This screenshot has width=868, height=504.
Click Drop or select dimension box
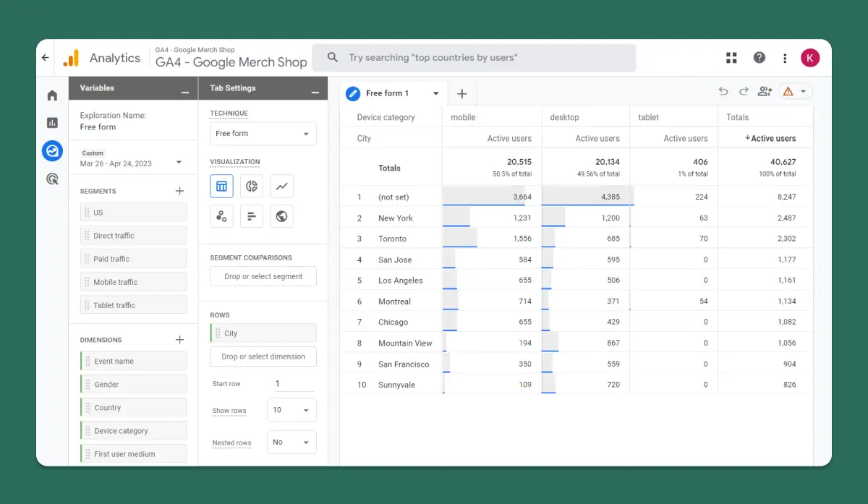(x=263, y=356)
